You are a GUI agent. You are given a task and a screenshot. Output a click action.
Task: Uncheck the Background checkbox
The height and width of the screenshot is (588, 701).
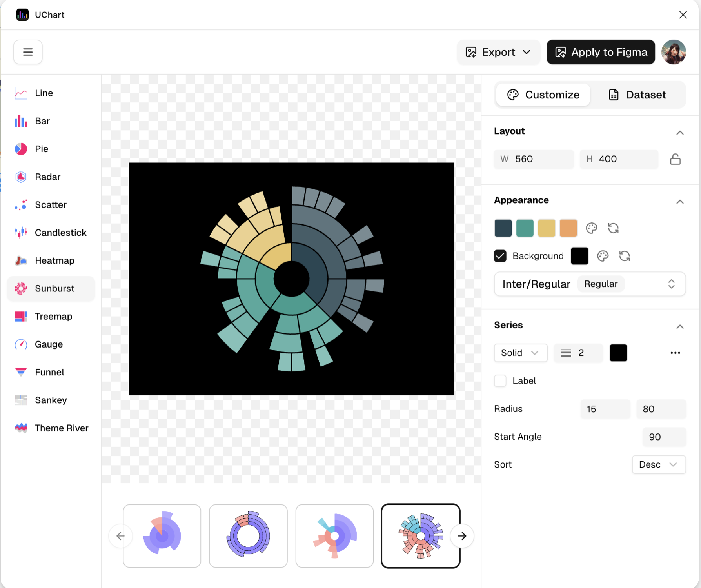click(x=500, y=256)
